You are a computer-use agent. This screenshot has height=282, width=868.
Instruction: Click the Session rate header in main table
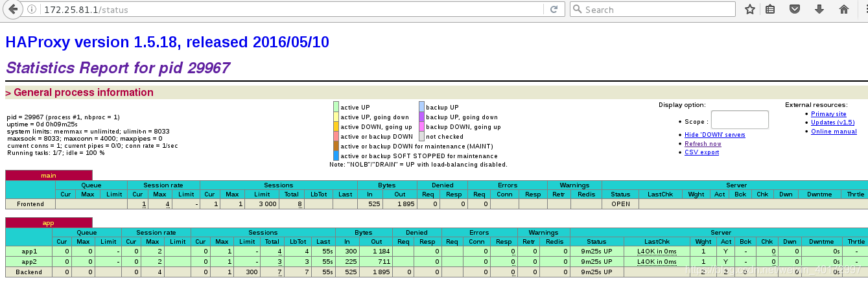point(163,185)
